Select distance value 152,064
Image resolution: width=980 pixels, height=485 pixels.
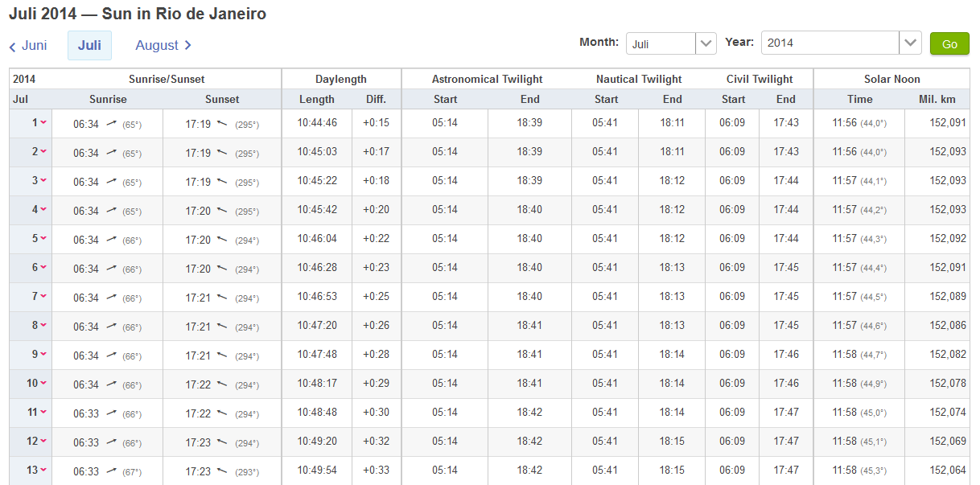(948, 471)
